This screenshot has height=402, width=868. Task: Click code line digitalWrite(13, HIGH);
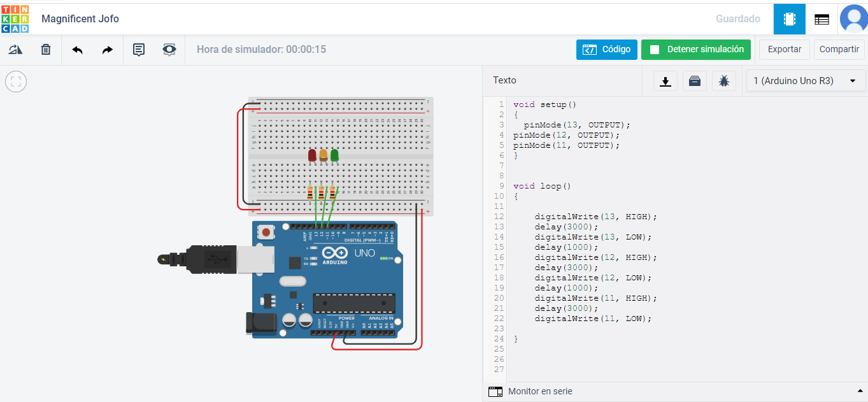[x=595, y=217]
